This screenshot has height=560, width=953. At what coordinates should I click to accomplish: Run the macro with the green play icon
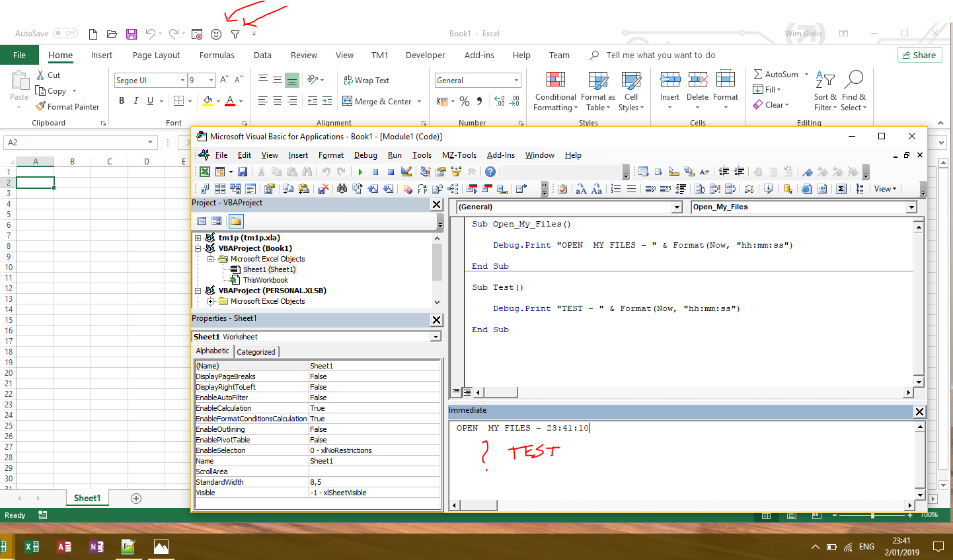point(360,172)
